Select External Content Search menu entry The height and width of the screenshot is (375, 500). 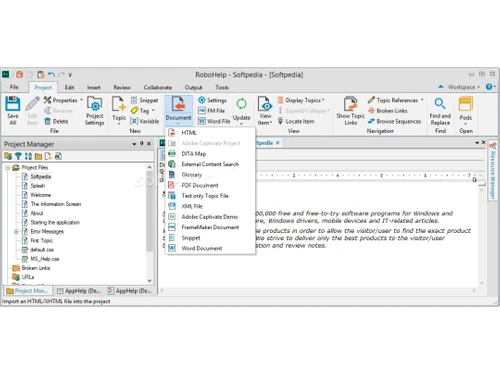pyautogui.click(x=210, y=164)
